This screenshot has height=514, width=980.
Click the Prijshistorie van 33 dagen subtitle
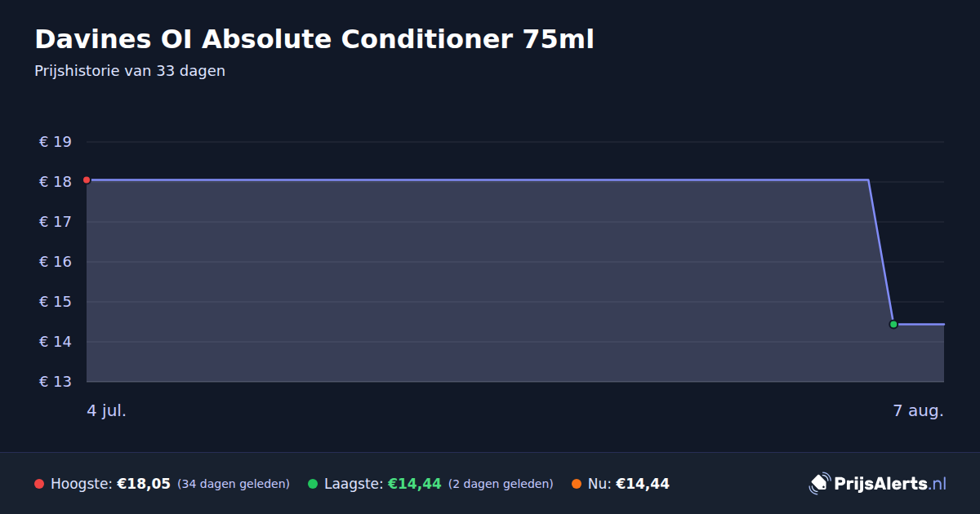pos(130,71)
